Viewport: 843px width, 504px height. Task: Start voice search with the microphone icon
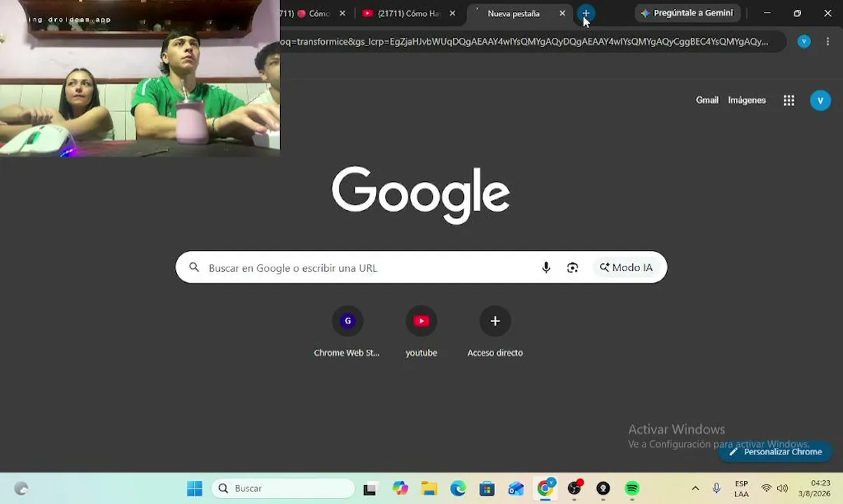pyautogui.click(x=546, y=267)
